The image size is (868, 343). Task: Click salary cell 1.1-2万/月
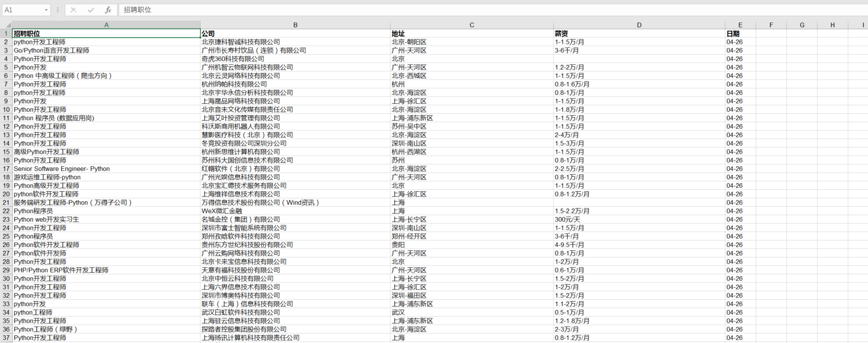pyautogui.click(x=639, y=304)
